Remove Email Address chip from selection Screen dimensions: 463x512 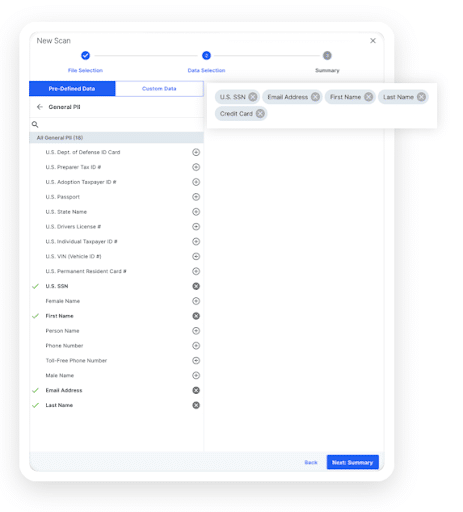(315, 97)
